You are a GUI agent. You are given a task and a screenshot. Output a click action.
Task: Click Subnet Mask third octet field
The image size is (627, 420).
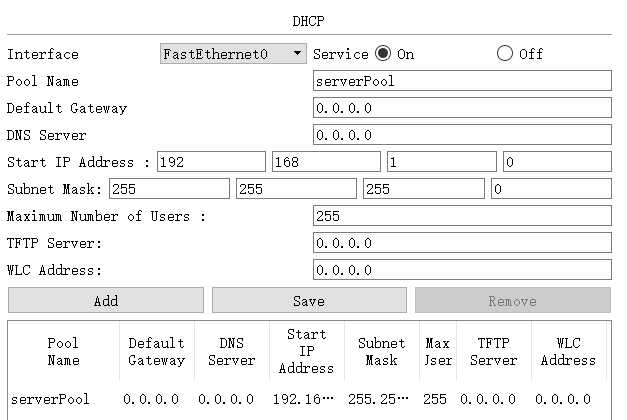click(424, 189)
